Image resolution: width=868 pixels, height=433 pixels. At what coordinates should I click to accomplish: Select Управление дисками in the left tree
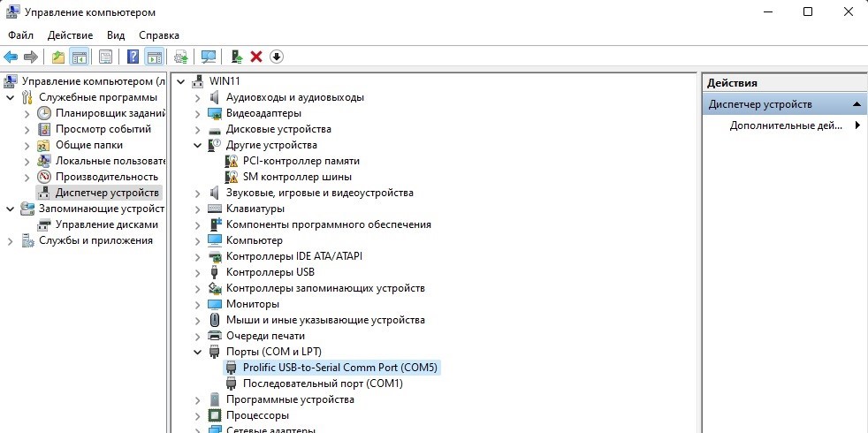pyautogui.click(x=95, y=224)
